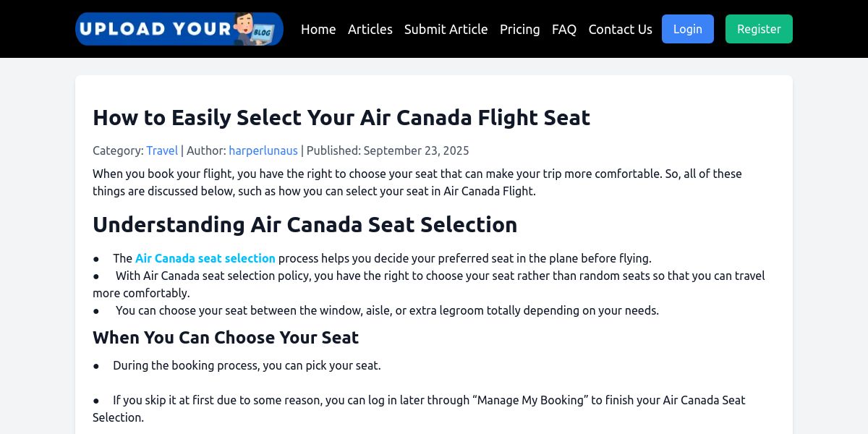Click the article title about Air Canada Flight Seat

click(x=341, y=117)
